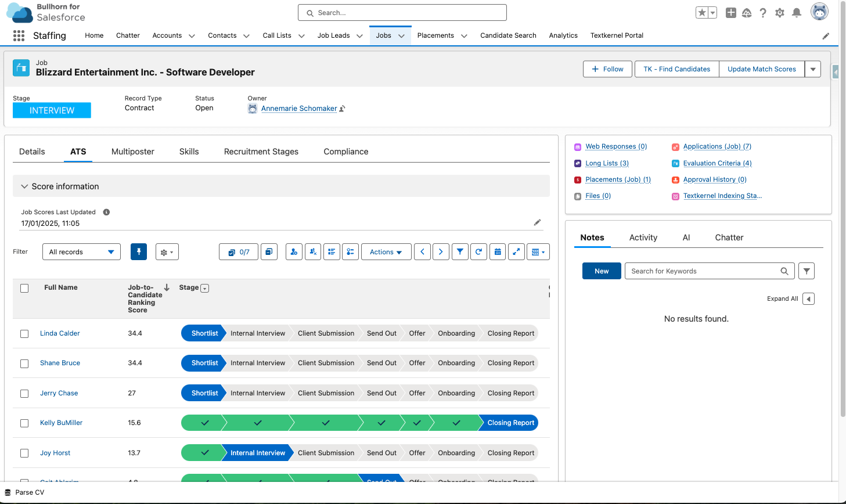Click the calendar icon in ATS toolbar

point(498,252)
